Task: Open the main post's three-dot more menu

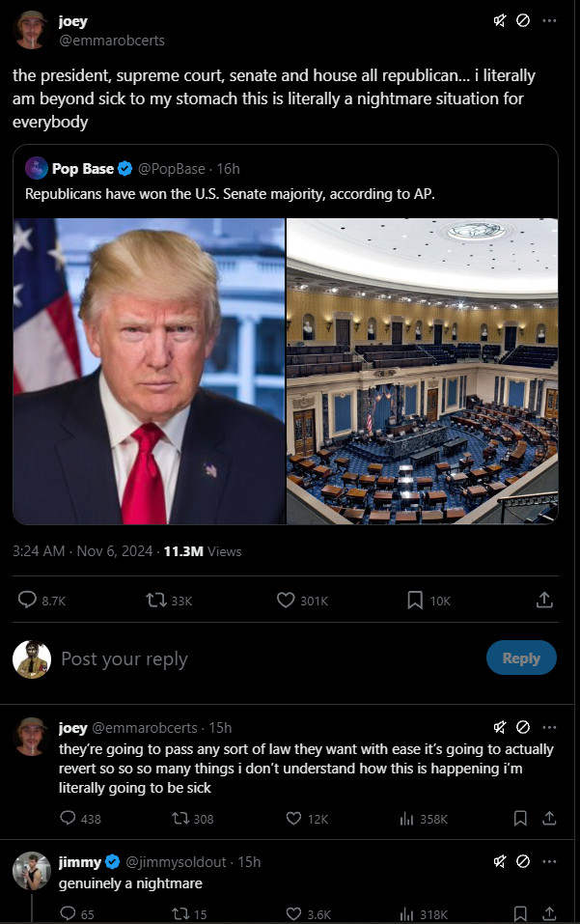Action: (549, 20)
